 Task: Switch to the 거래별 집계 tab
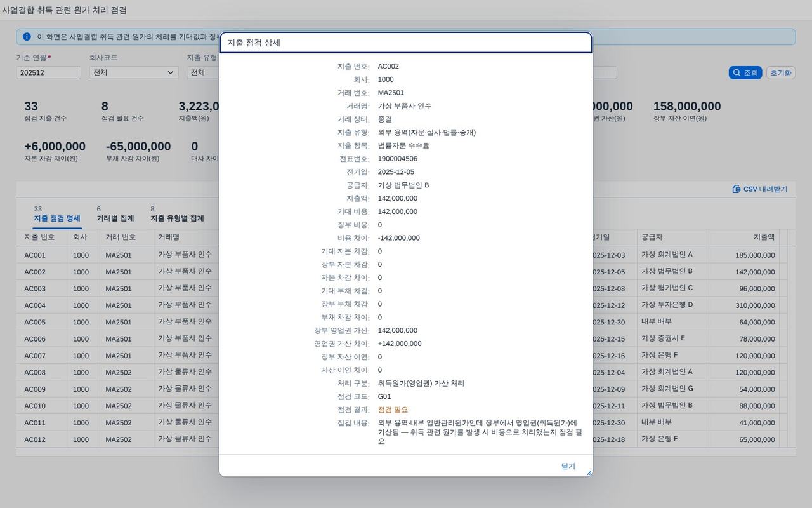pyautogui.click(x=115, y=218)
